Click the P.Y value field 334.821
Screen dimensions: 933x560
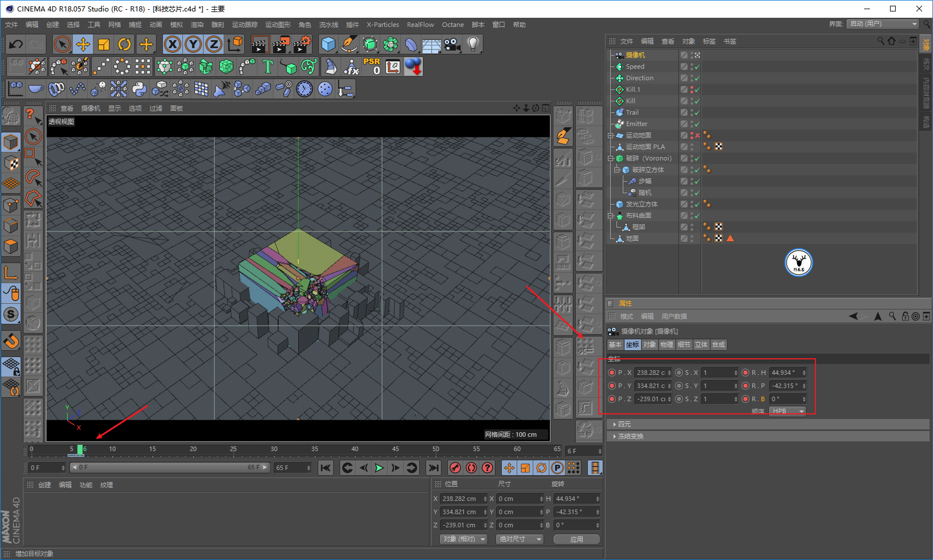click(x=653, y=386)
